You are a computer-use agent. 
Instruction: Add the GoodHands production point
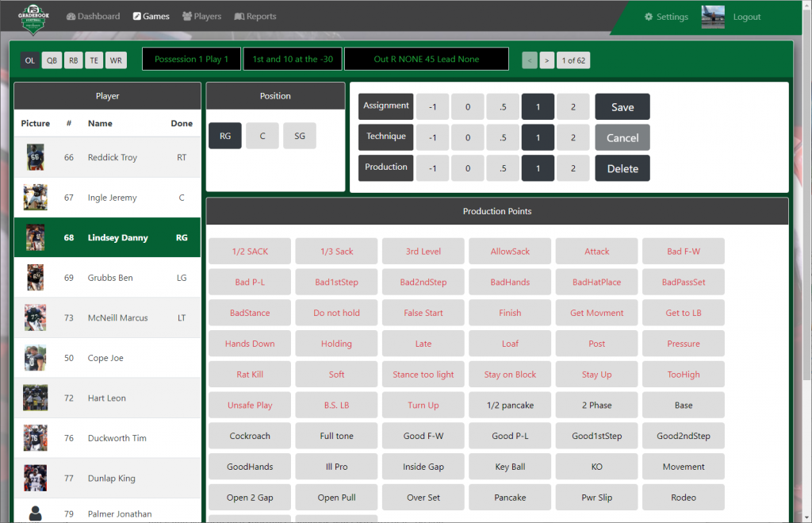pos(250,467)
